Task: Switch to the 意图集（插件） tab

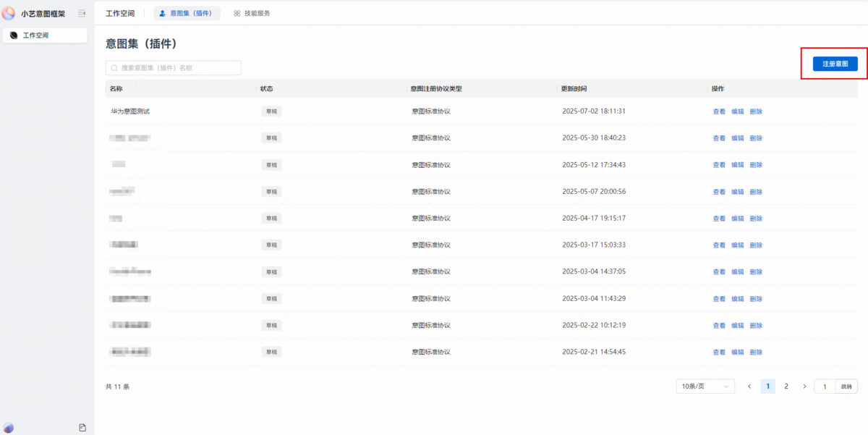Action: (x=187, y=13)
